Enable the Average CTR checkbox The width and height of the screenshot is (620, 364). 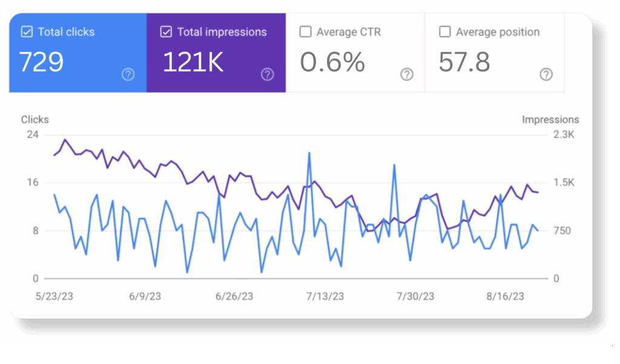pyautogui.click(x=306, y=32)
